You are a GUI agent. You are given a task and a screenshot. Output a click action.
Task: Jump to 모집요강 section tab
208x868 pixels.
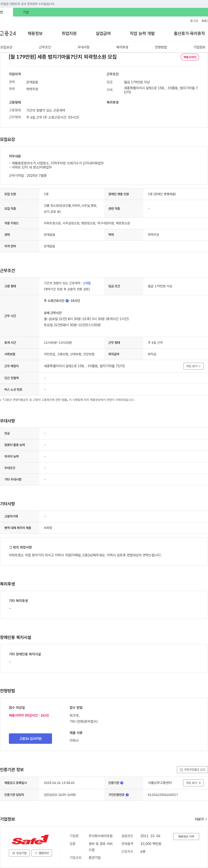(x=6, y=47)
